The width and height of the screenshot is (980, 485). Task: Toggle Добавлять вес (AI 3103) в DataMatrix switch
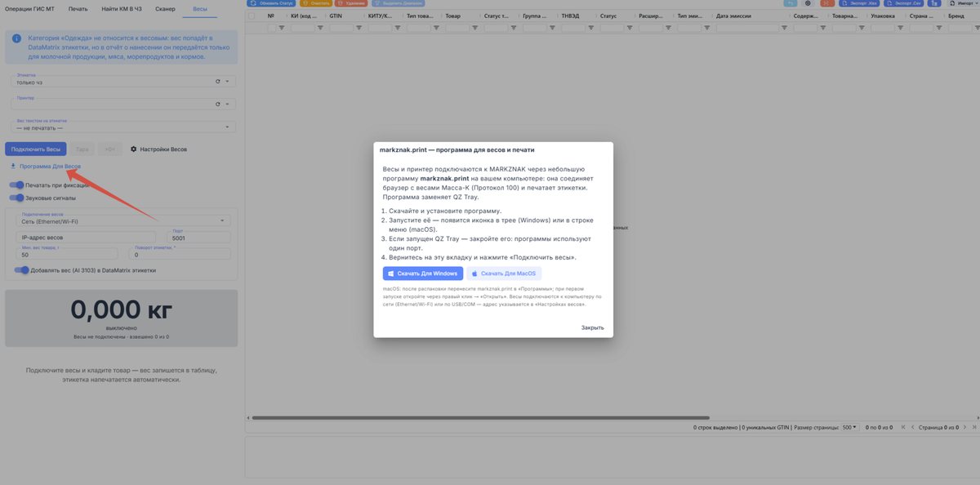tap(21, 270)
